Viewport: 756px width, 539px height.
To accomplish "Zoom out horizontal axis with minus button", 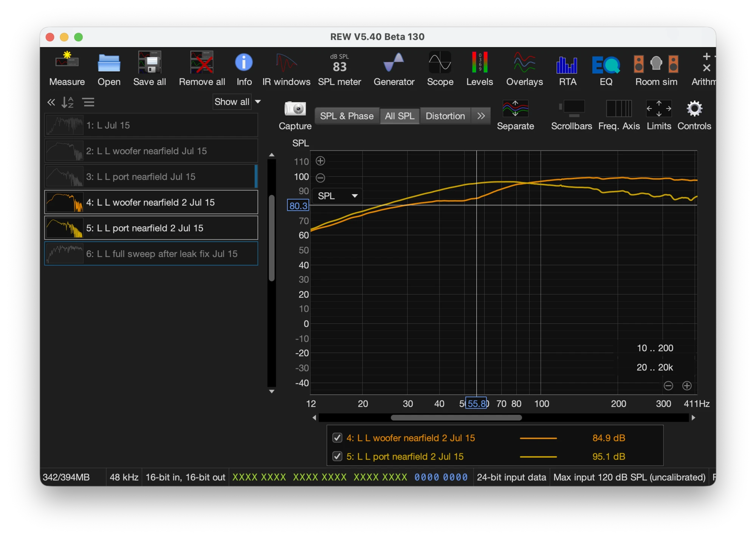I will [668, 386].
